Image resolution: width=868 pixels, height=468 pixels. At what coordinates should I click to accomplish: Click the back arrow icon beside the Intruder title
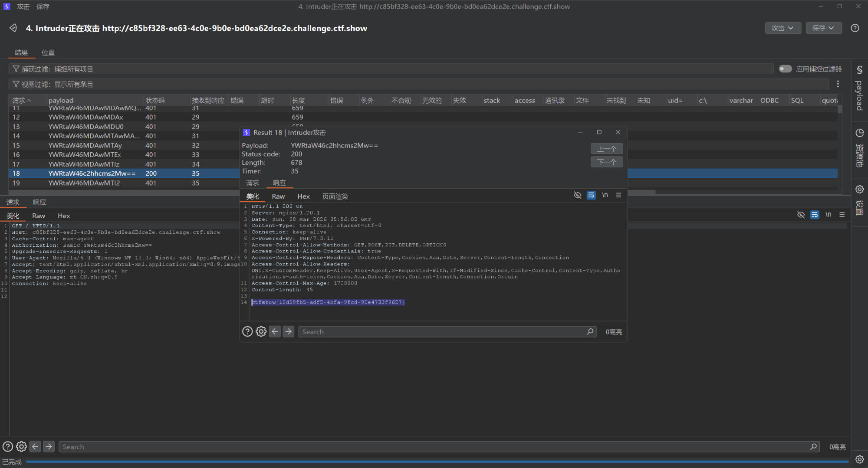[x=13, y=28]
